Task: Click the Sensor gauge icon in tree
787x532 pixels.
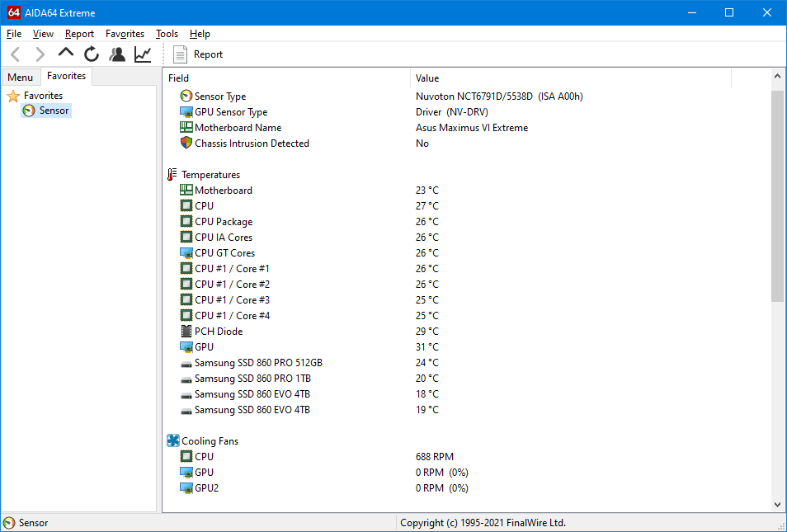Action: (x=29, y=111)
